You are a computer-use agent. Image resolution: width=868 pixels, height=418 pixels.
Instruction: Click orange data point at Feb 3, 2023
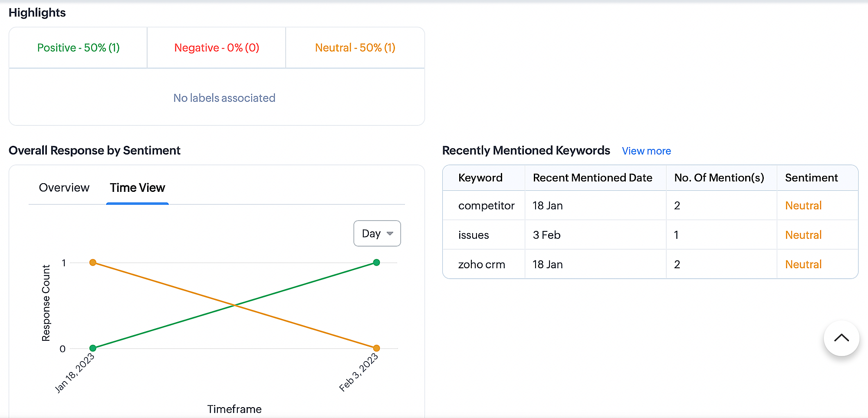[x=376, y=348]
